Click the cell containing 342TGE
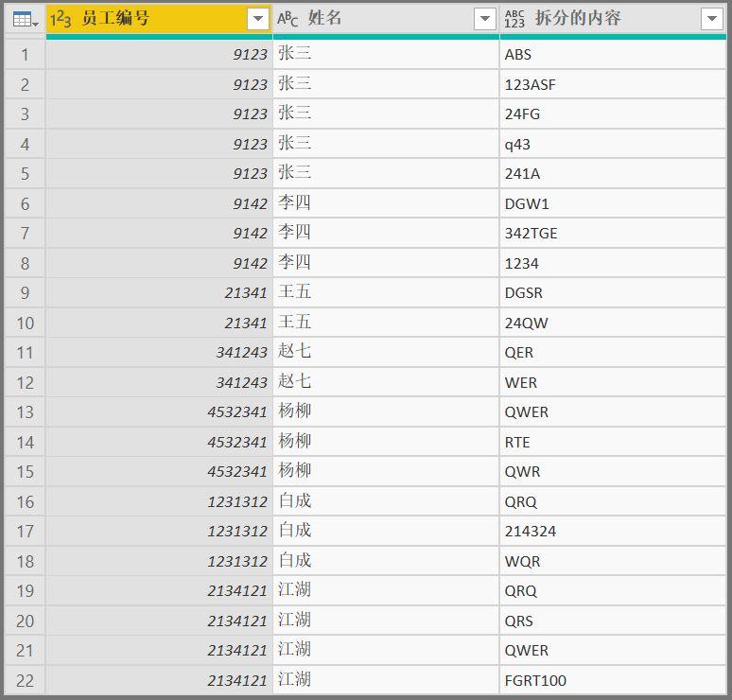 (613, 234)
